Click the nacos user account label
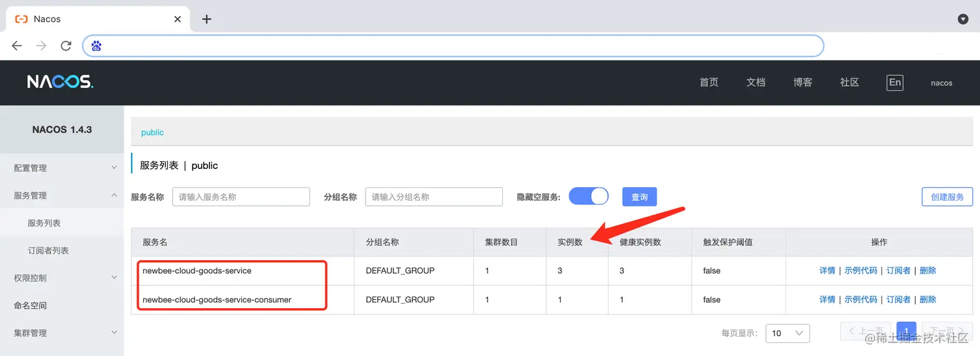The width and height of the screenshot is (980, 356). pos(941,83)
